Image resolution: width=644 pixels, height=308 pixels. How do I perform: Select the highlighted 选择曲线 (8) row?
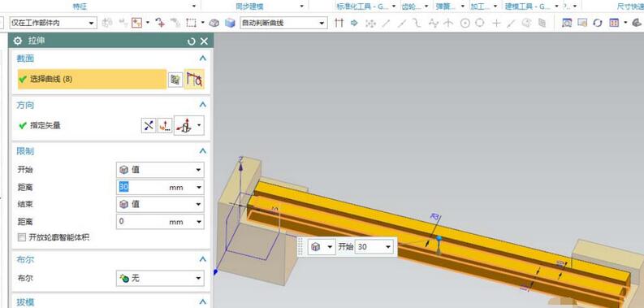[92, 79]
